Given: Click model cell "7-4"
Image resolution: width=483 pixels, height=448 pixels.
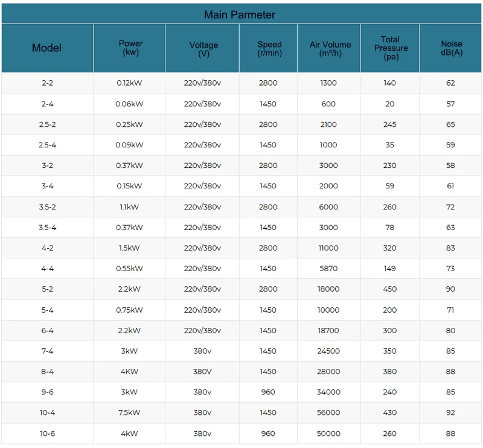Looking at the screenshot, I should [x=48, y=351].
